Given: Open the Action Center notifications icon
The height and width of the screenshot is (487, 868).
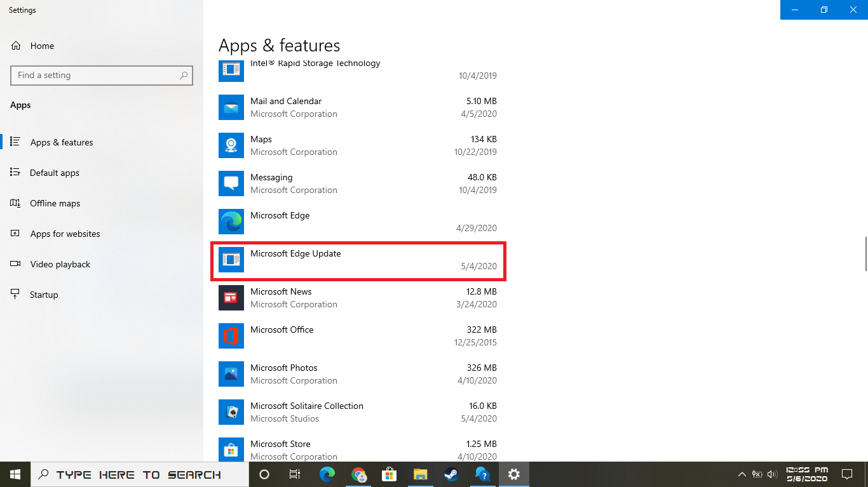Looking at the screenshot, I should [847, 474].
